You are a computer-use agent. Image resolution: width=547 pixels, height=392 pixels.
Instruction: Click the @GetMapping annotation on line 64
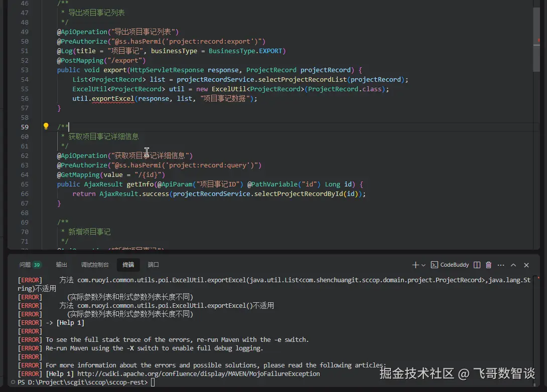[111, 175]
